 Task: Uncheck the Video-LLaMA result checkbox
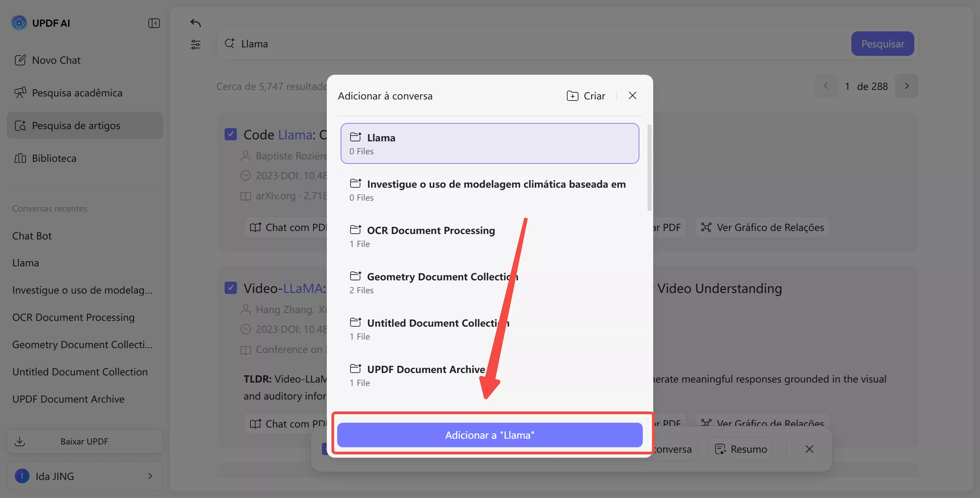(x=231, y=288)
